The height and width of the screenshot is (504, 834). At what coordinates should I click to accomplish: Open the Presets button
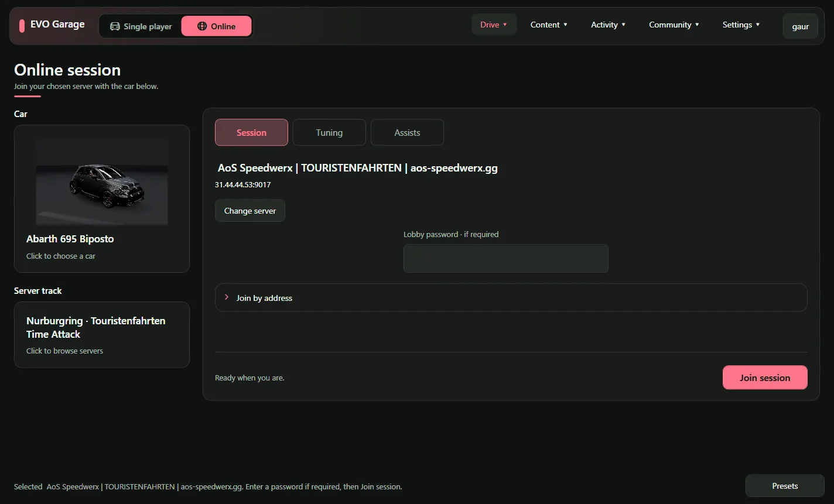[785, 486]
